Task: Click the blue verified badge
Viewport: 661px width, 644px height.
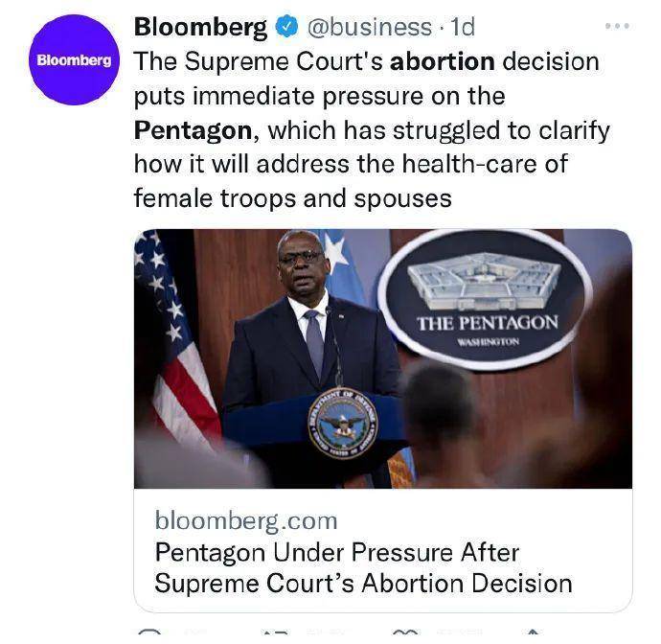Action: point(286,27)
